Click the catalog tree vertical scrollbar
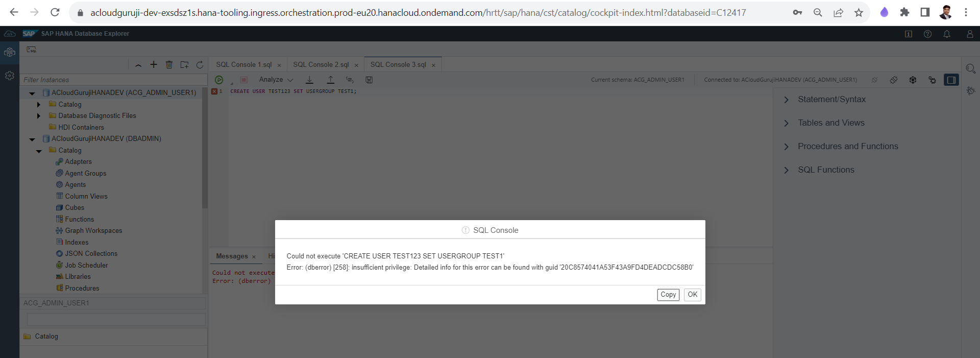Image resolution: width=980 pixels, height=358 pixels. (205, 148)
